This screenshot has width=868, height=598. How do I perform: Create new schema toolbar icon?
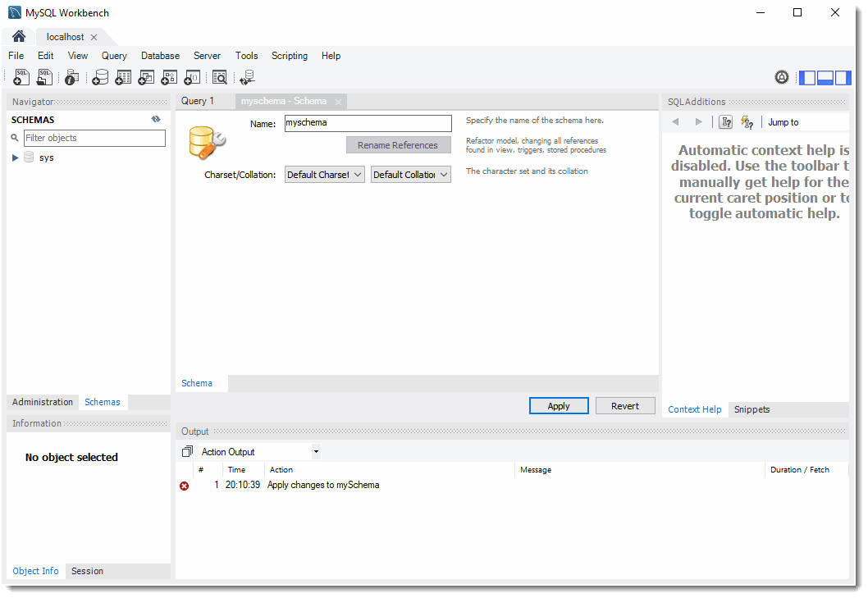tap(99, 77)
